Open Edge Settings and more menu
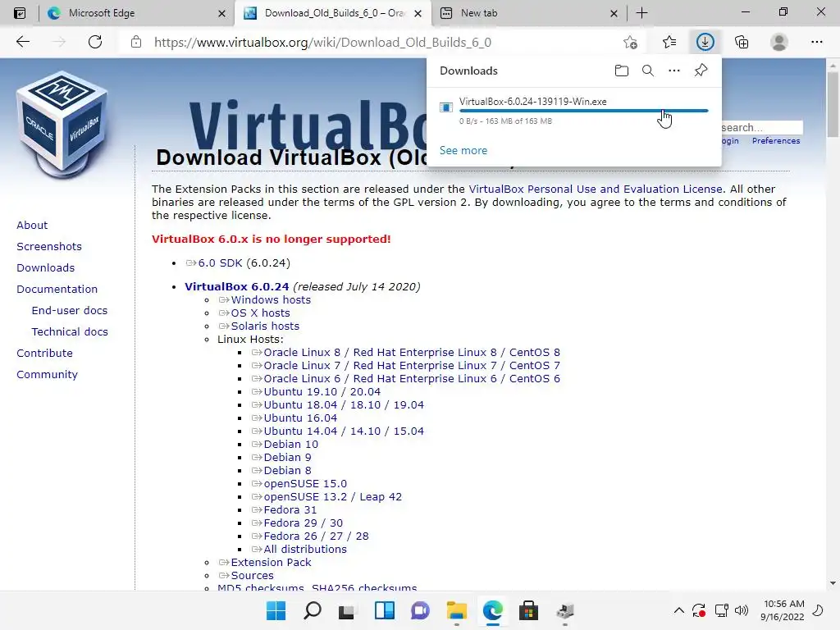 click(x=816, y=42)
